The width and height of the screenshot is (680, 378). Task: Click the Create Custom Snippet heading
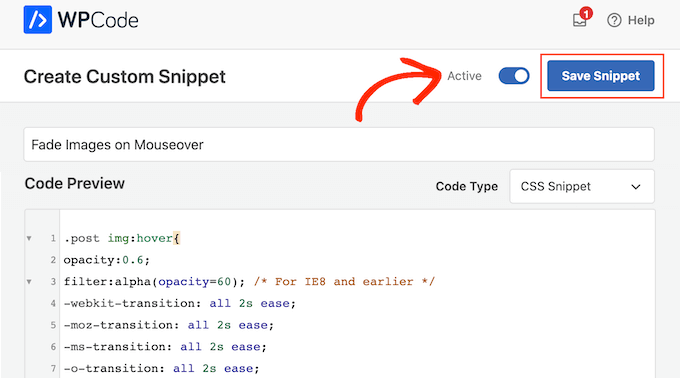tap(124, 77)
